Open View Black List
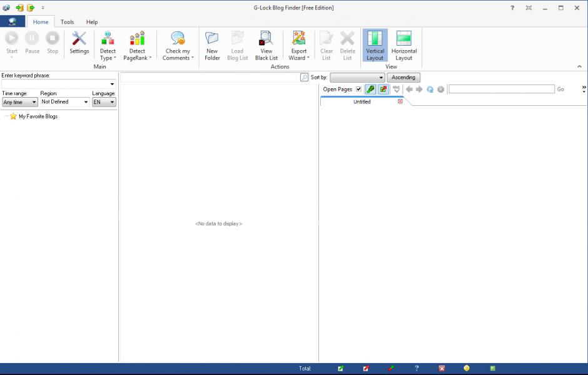This screenshot has width=588, height=375. click(x=266, y=46)
